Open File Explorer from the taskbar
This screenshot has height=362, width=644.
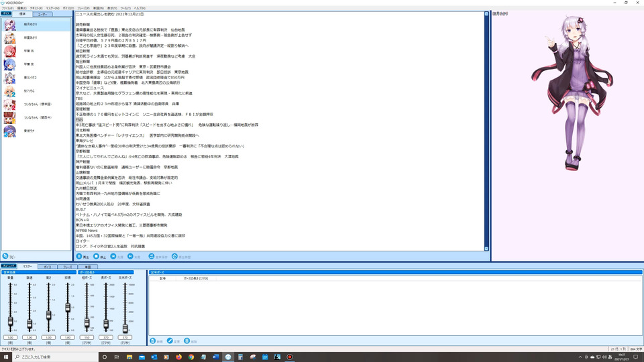click(129, 357)
